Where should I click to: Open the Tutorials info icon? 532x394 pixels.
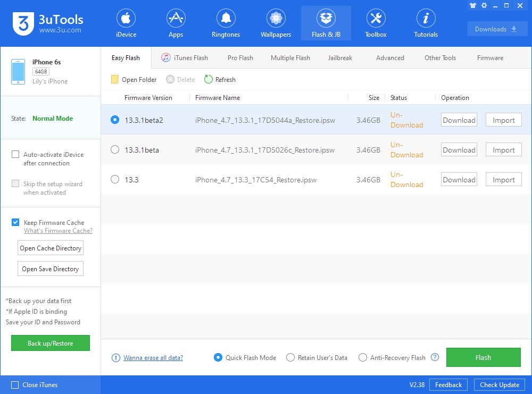pyautogui.click(x=426, y=18)
